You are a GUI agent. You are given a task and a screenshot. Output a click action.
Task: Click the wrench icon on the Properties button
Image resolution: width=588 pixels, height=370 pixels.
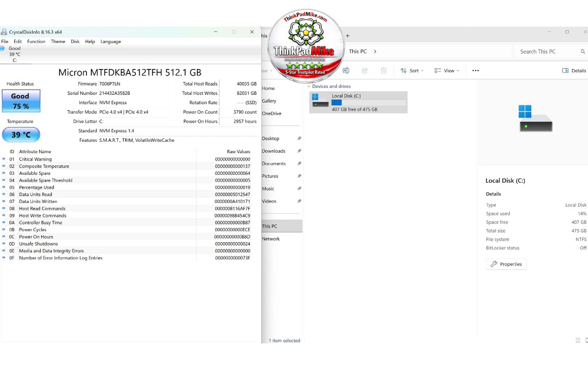tap(494, 264)
